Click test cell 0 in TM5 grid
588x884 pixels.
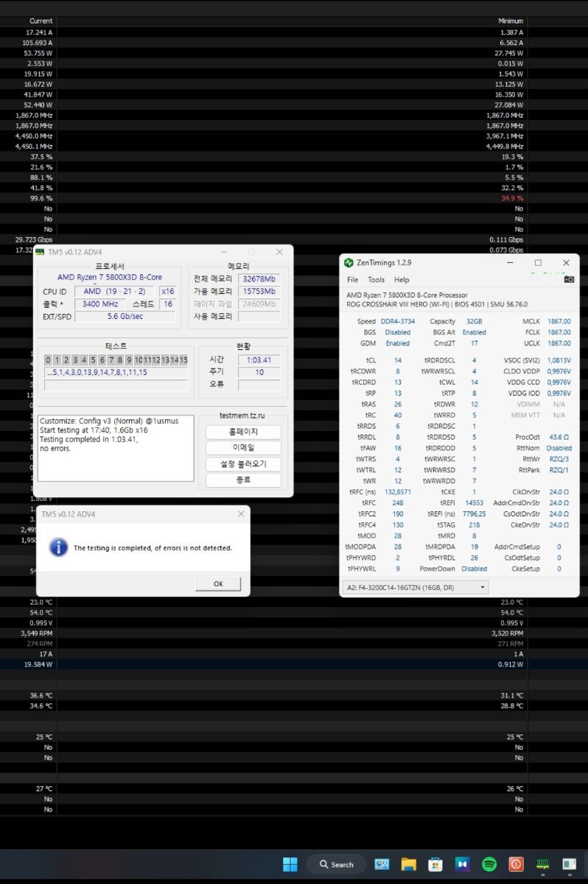[48, 359]
